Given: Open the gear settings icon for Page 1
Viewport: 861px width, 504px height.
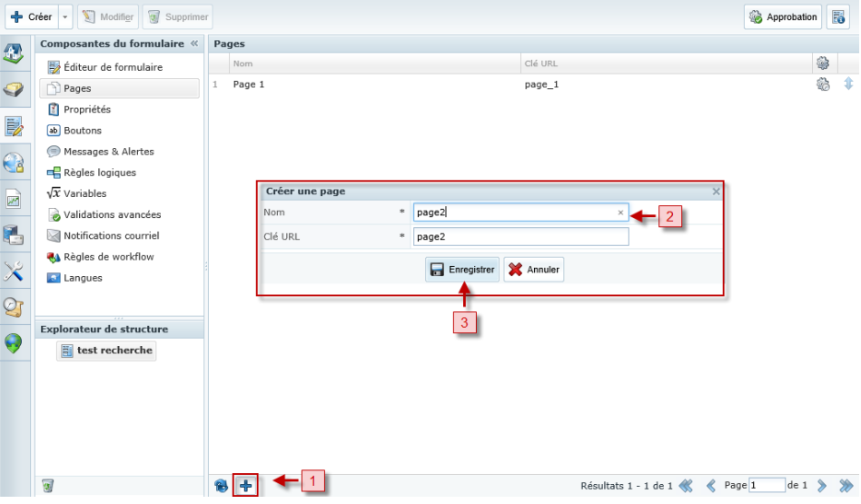Looking at the screenshot, I should point(823,84).
